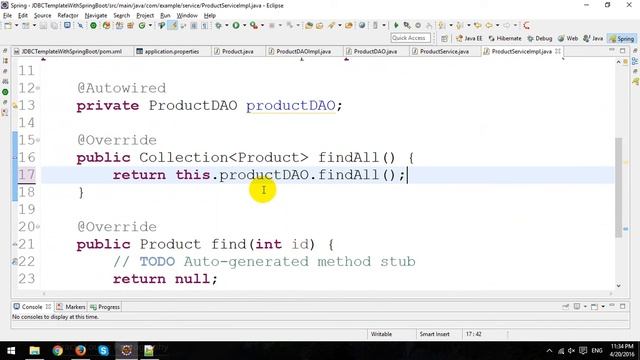Open the External Tools dropdown arrow
640x360 pixels.
pyautogui.click(x=262, y=25)
